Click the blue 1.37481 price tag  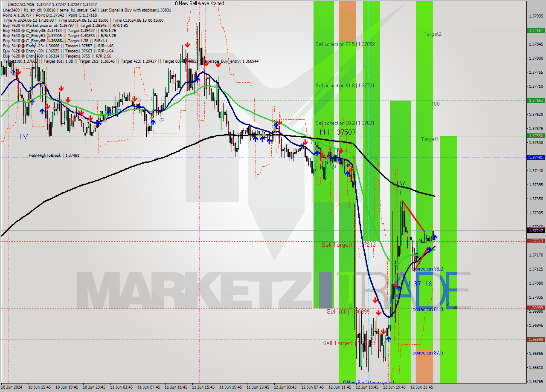click(535, 158)
